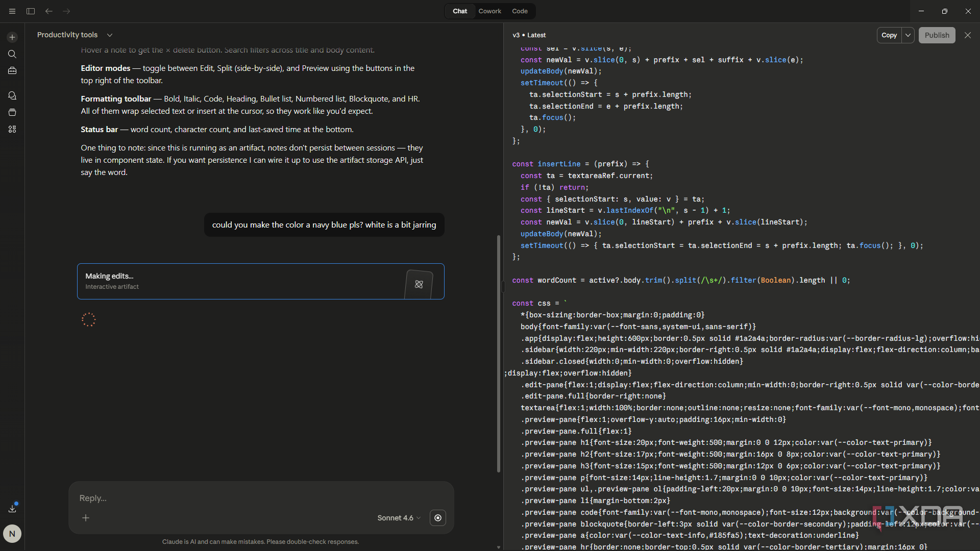Open the Copy dropdown arrow
Viewport: 980px width, 551px height.
pos(908,35)
